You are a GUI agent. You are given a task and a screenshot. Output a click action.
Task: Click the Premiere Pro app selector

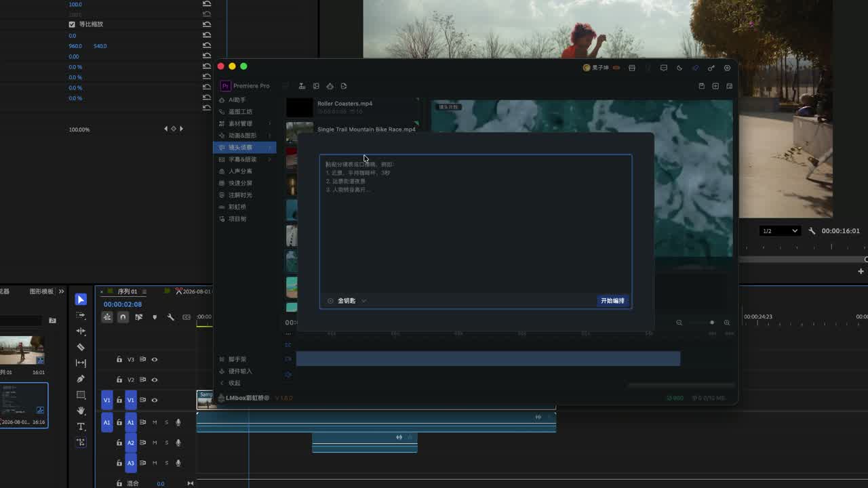(245, 86)
